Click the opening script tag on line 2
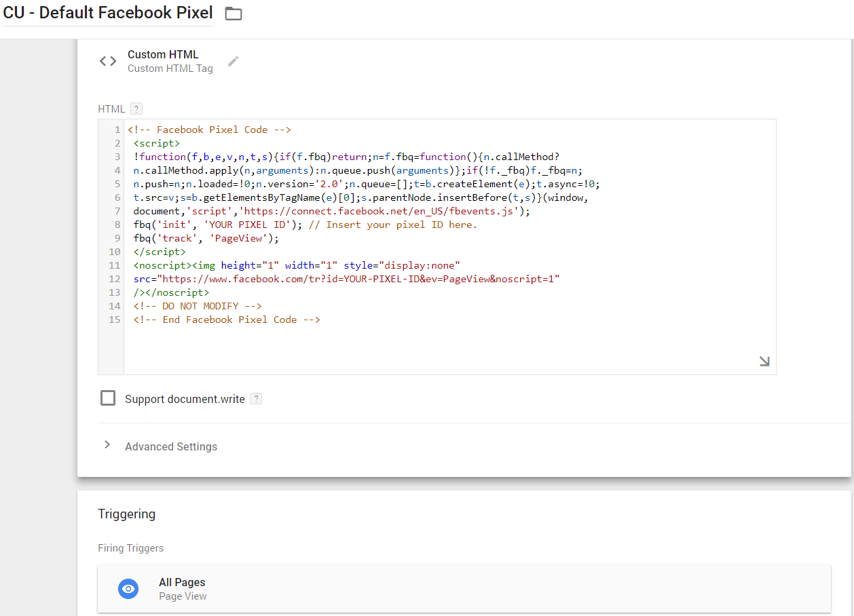The image size is (854, 616). click(157, 143)
